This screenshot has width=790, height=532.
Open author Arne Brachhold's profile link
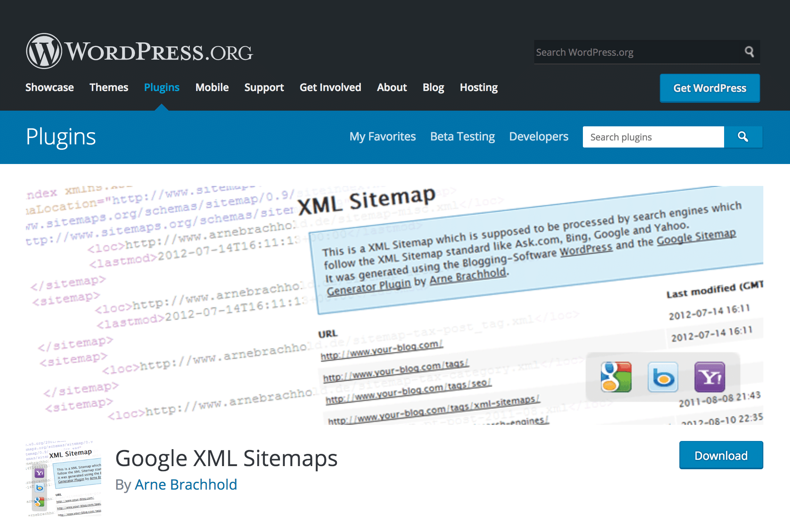pyautogui.click(x=186, y=485)
